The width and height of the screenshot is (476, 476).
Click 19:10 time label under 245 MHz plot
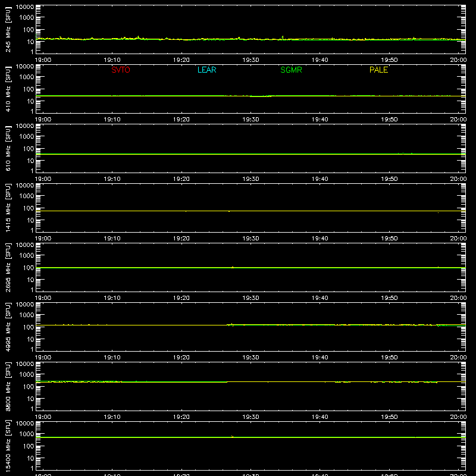(x=112, y=60)
